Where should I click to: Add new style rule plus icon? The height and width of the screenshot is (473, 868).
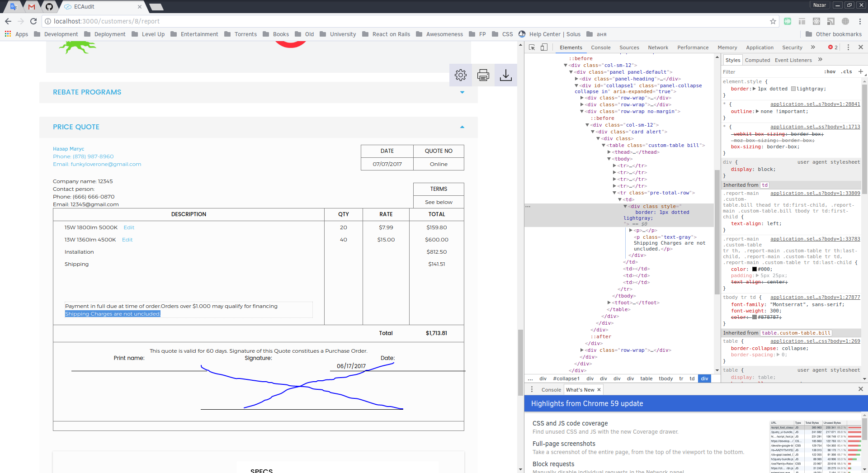tap(861, 71)
